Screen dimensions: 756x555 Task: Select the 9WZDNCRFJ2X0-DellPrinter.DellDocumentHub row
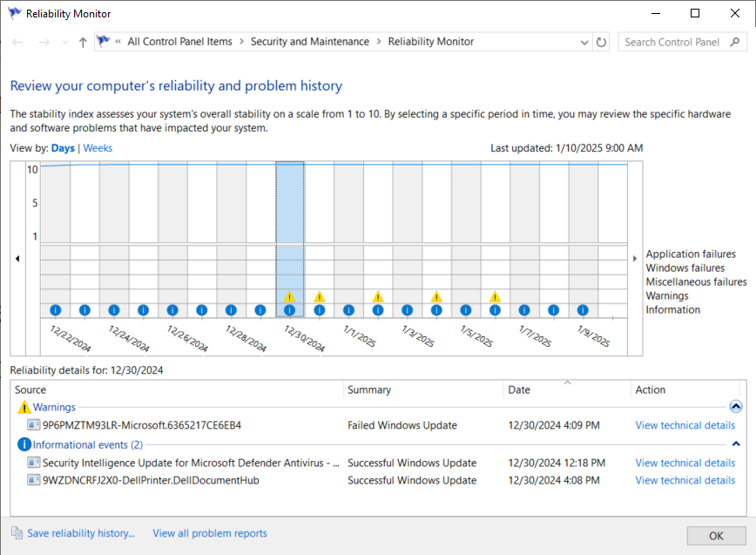coord(378,480)
